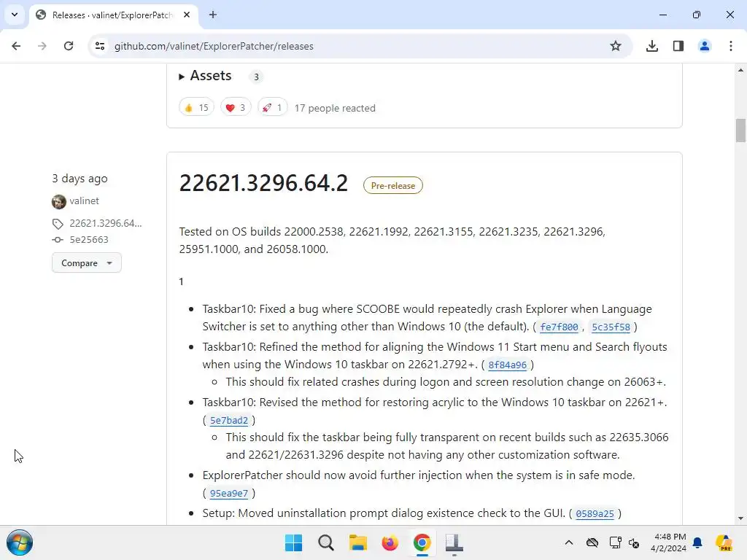Open commit 8f84a96
The width and height of the screenshot is (747, 560).
(x=508, y=365)
